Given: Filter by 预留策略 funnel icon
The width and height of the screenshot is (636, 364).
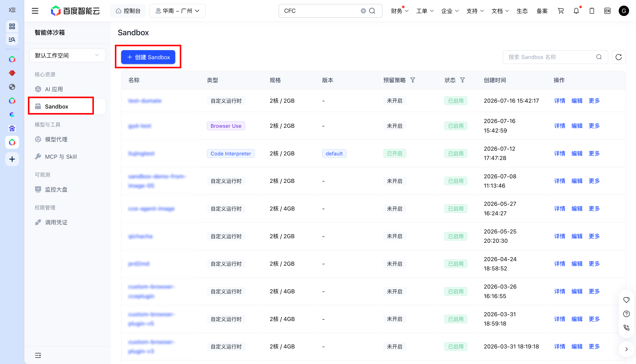Looking at the screenshot, I should (x=413, y=80).
